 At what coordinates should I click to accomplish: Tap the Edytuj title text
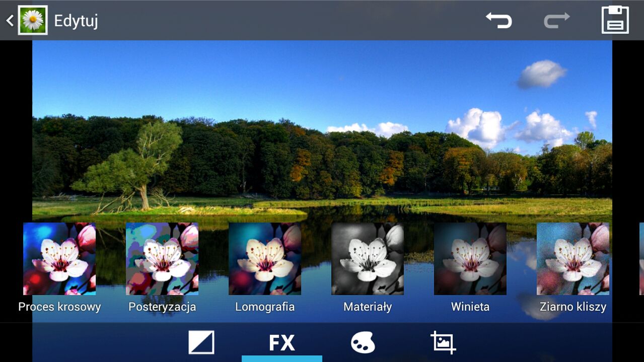pyautogui.click(x=76, y=21)
